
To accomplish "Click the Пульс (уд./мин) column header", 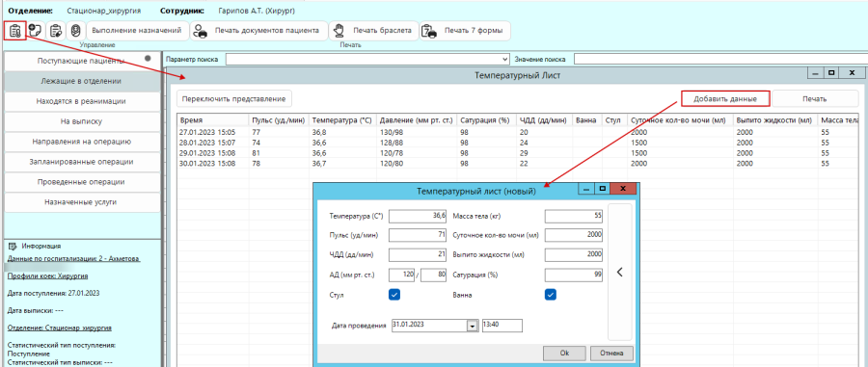I will [279, 120].
